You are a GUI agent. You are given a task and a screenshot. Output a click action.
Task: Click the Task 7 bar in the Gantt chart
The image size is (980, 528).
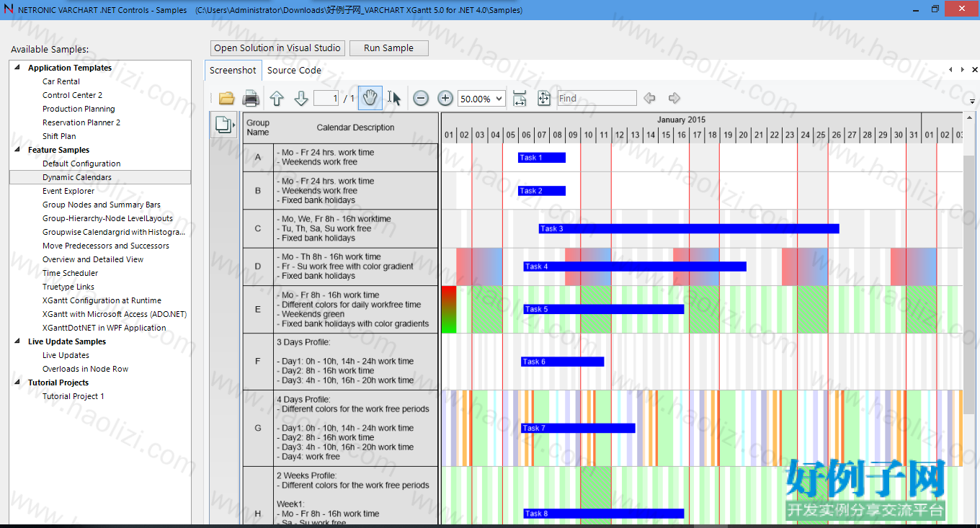(578, 428)
